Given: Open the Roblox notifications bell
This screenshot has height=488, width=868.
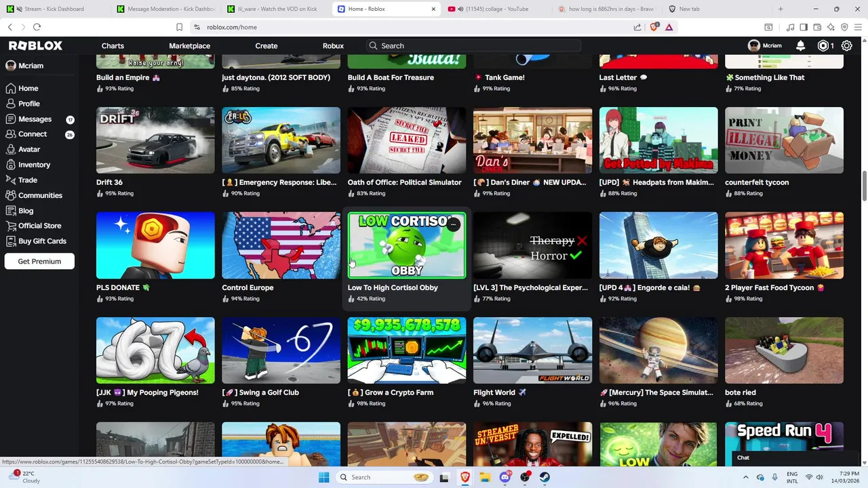Looking at the screenshot, I should click(x=801, y=45).
